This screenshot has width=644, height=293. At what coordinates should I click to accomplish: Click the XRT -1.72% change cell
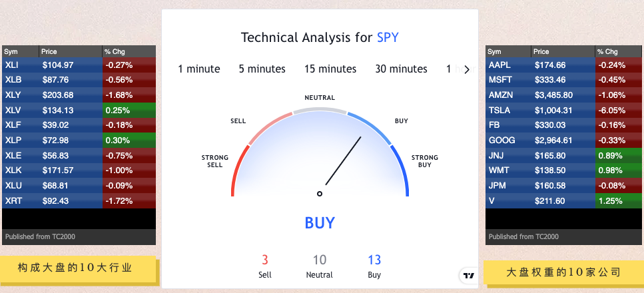click(129, 201)
